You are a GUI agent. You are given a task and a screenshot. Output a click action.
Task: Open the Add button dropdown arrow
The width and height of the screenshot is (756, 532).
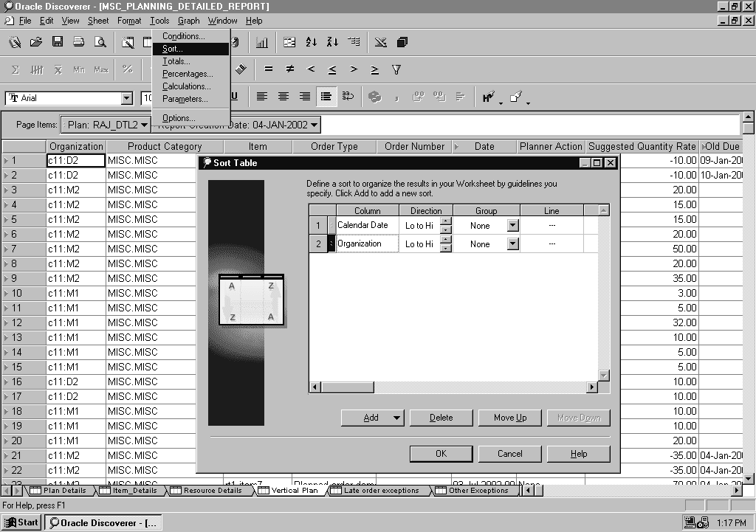pos(396,418)
